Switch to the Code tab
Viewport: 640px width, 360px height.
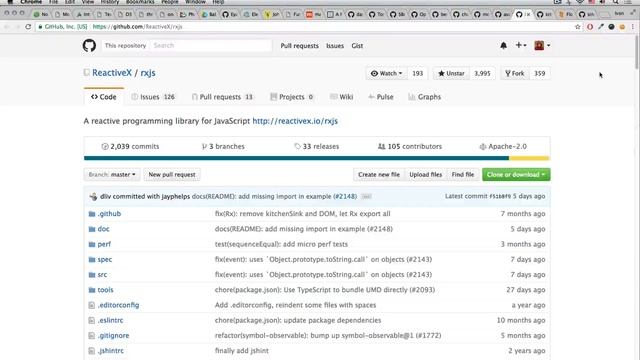[x=104, y=97]
